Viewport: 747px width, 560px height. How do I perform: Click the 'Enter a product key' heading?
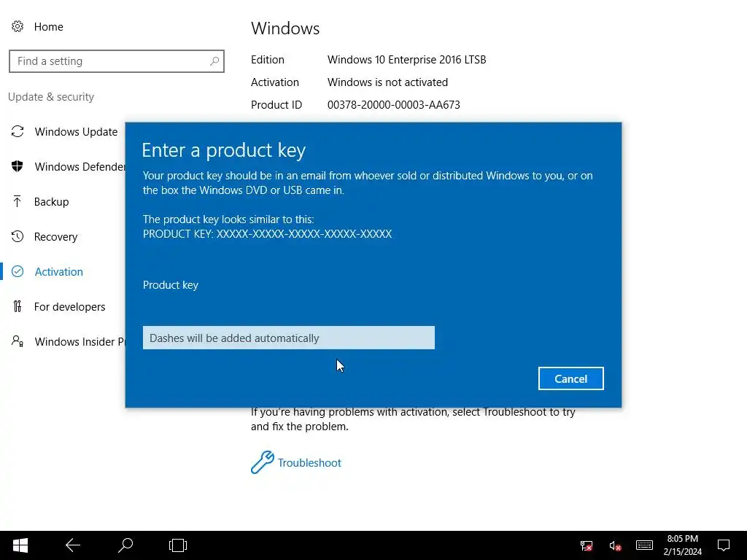[x=223, y=150]
